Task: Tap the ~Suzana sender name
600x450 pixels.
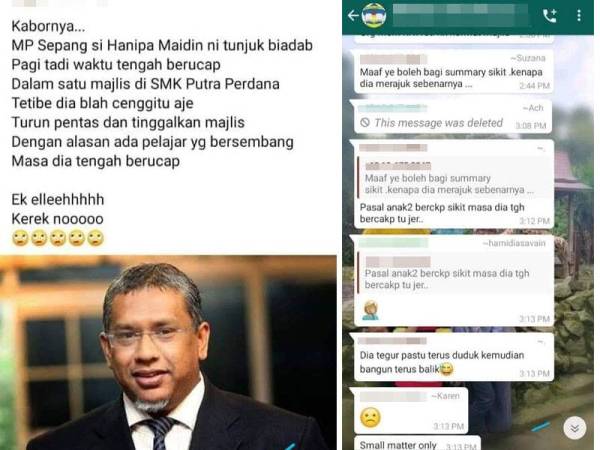Action: (528, 58)
